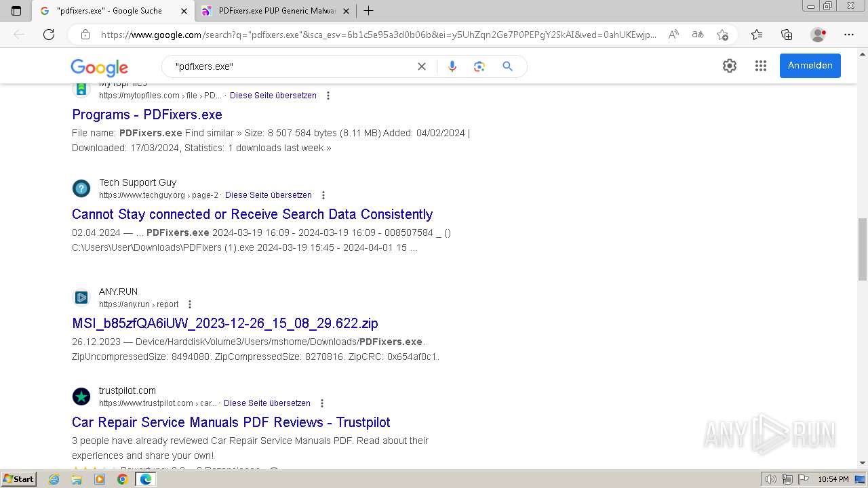Search by image with Google Lens
Image resolution: width=868 pixels, height=488 pixels.
tap(479, 66)
